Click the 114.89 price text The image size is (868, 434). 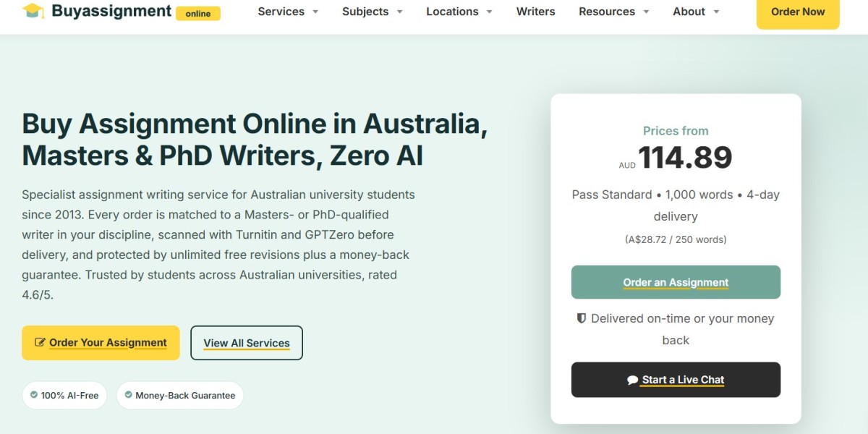pyautogui.click(x=685, y=158)
